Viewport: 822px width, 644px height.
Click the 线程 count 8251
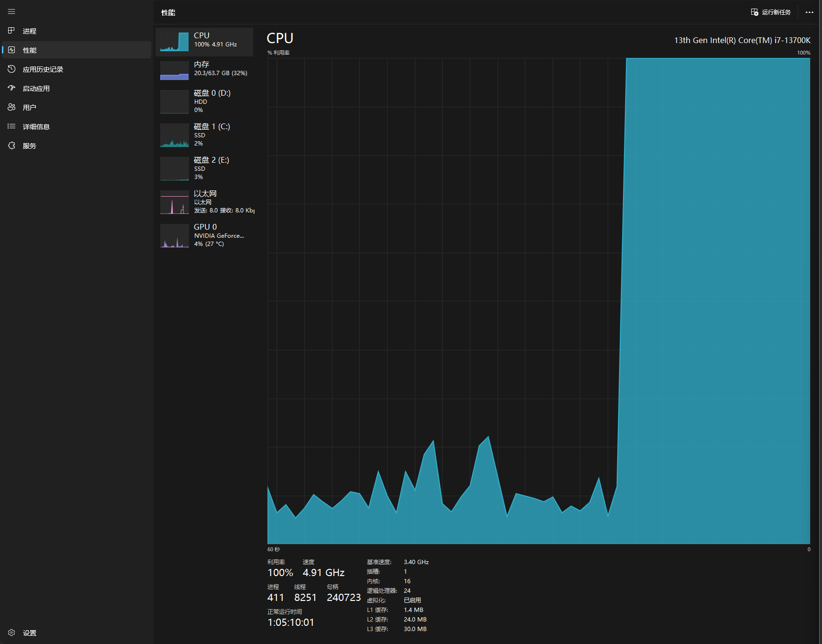[x=305, y=598]
